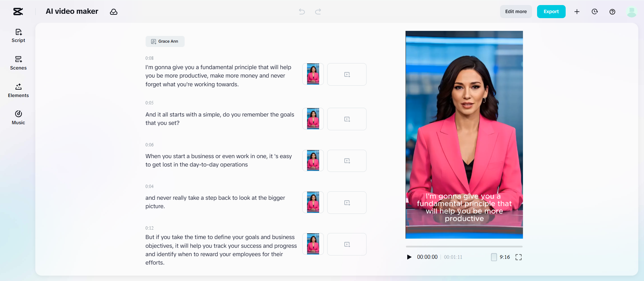Enter fullscreen preview mode
Screen dimensions: 644x281
(x=518, y=257)
